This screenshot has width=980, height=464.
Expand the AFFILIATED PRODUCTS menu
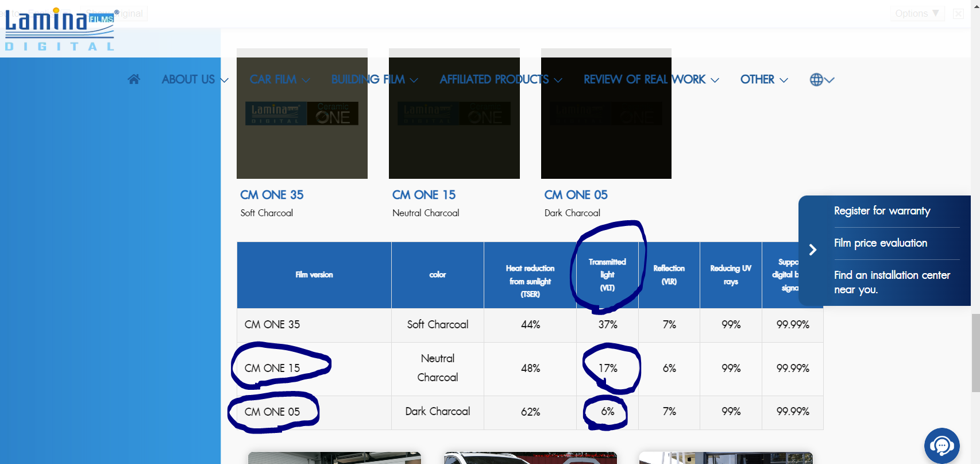501,79
